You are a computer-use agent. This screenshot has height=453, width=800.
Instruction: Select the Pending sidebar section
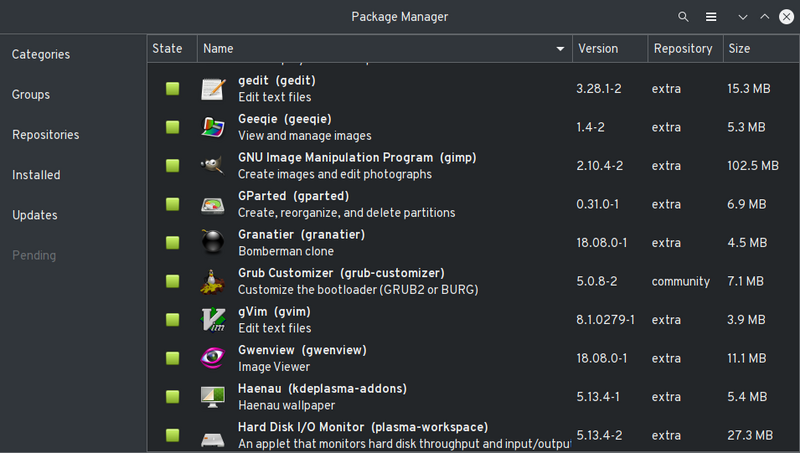point(34,255)
